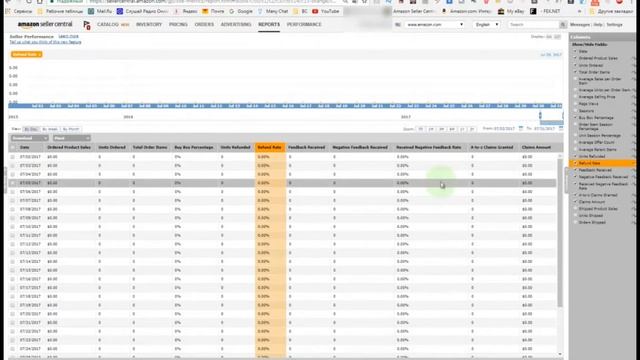Viewport: 640px width, 360px height.
Task: Sort by Ordered Product Sales column header
Action: 69,147
